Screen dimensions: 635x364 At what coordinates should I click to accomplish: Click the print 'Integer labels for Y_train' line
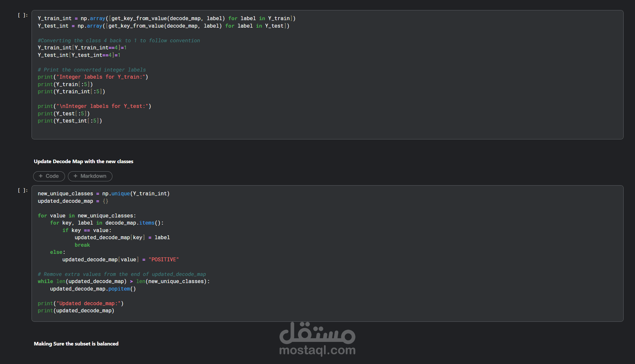(x=93, y=77)
